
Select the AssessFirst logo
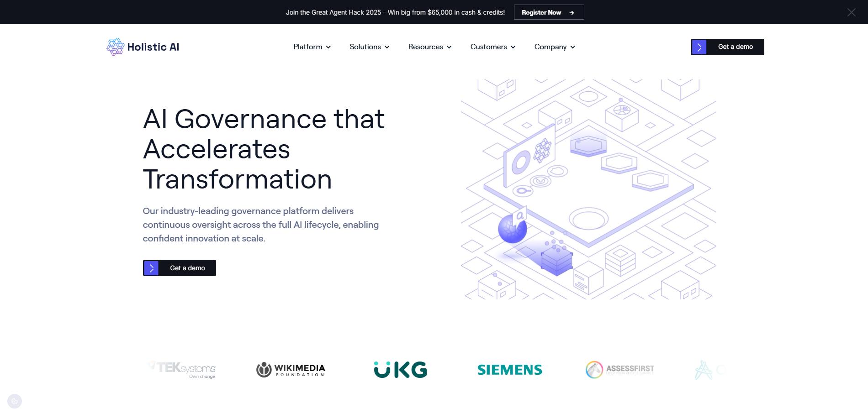coord(619,370)
